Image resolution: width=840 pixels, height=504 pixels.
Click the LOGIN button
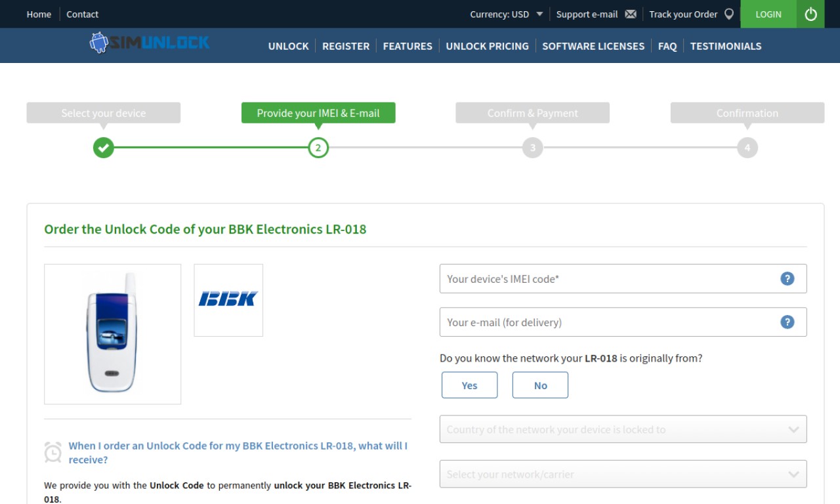point(768,14)
